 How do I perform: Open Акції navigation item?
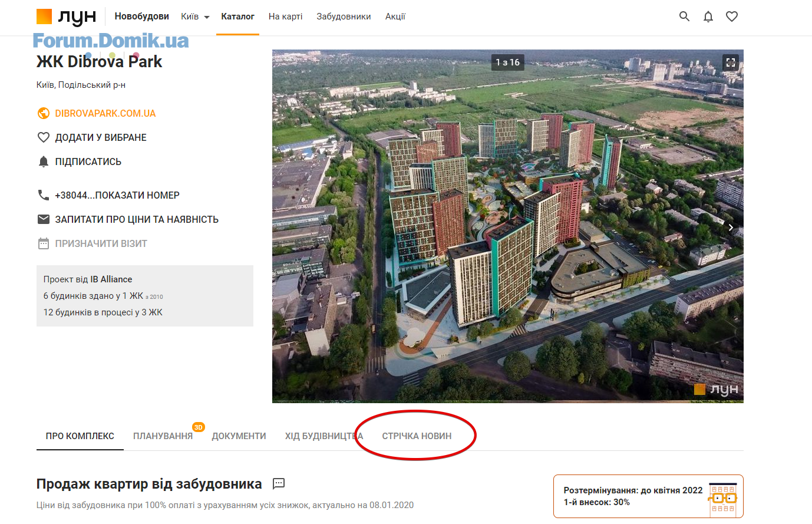395,17
